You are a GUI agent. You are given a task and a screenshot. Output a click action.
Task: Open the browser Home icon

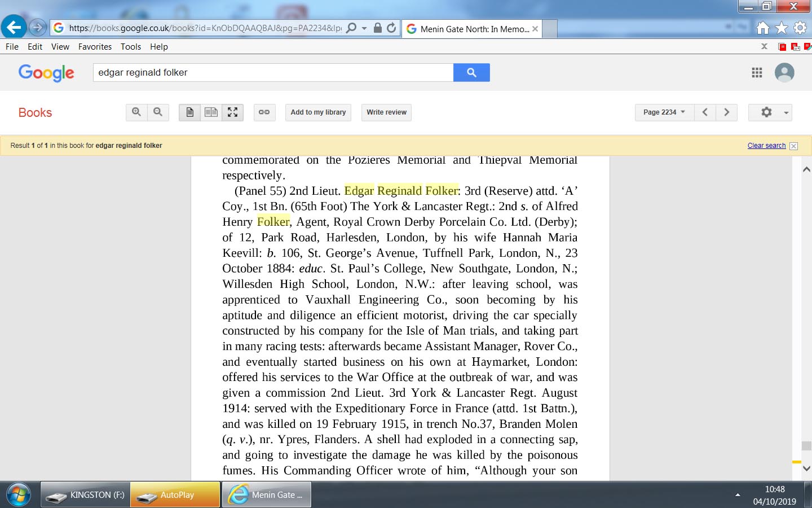tap(763, 28)
